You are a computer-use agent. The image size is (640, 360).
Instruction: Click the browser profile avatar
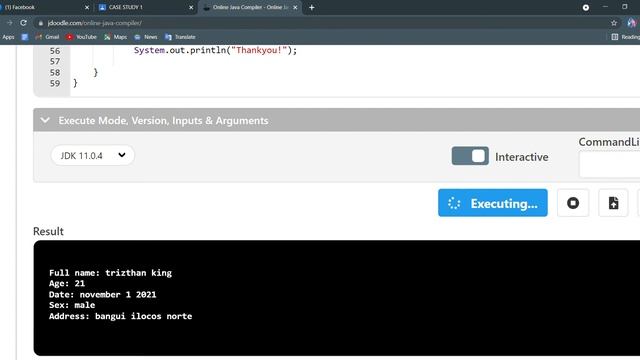coord(632,23)
